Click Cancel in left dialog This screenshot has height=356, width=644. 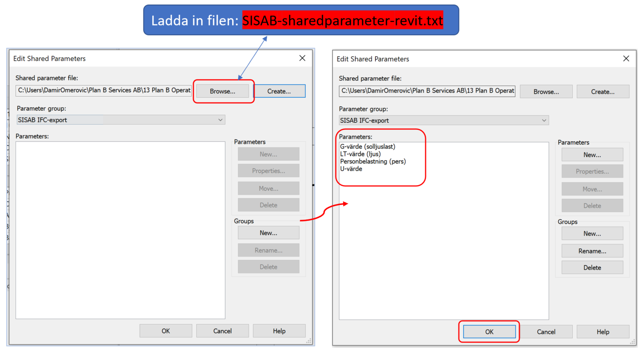(222, 331)
